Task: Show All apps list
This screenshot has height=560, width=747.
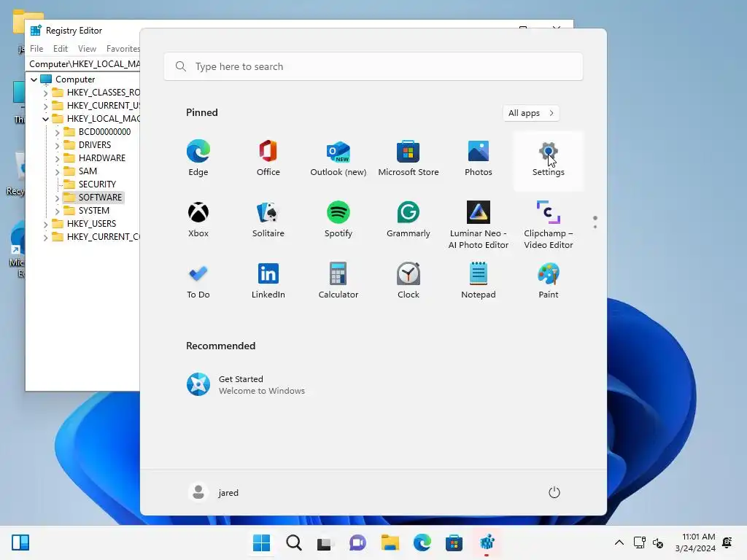Action: pos(531,113)
